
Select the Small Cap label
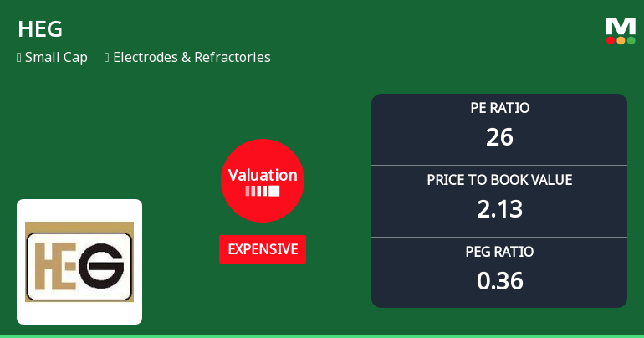pos(56,58)
